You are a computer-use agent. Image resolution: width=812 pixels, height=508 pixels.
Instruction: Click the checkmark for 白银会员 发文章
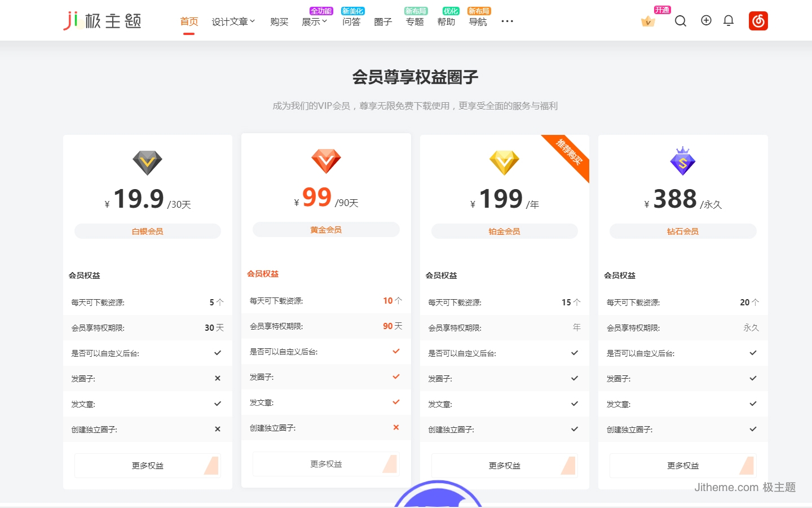click(x=218, y=404)
